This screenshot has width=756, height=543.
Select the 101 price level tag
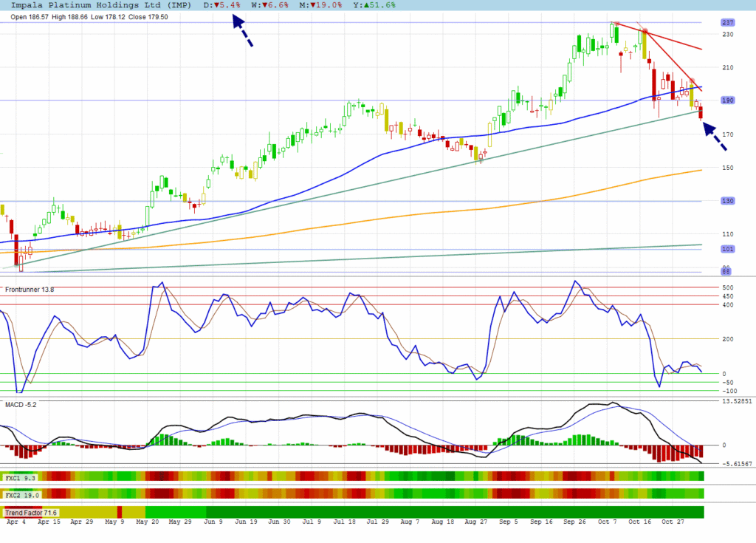tap(726, 249)
